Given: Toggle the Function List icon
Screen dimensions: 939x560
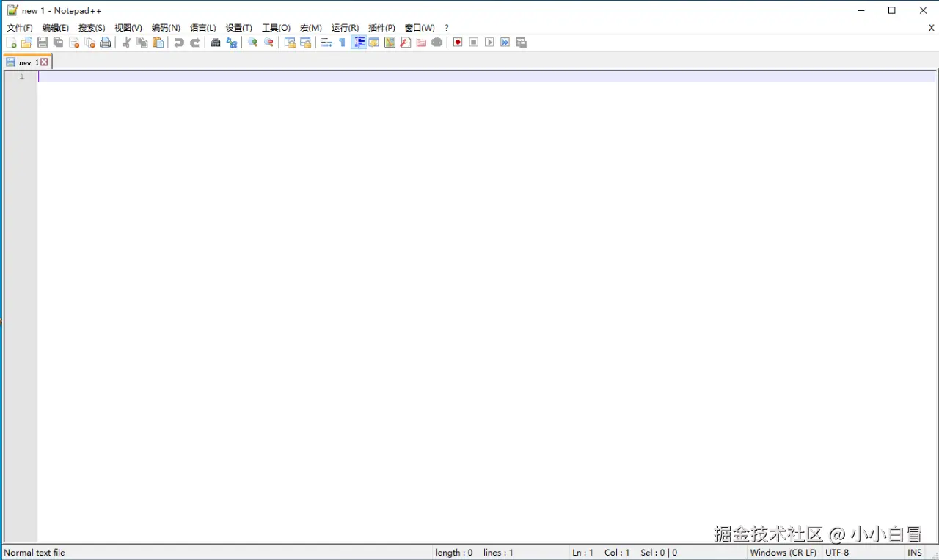Looking at the screenshot, I should (x=406, y=43).
